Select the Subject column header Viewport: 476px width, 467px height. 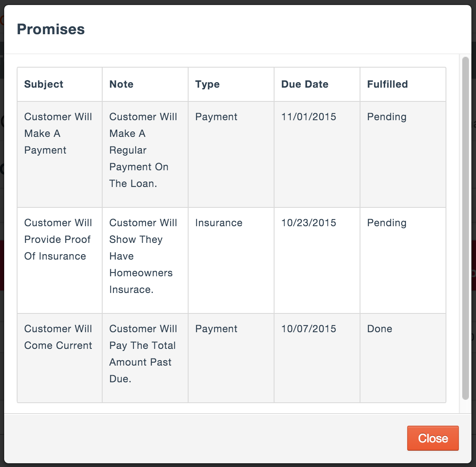pyautogui.click(x=44, y=84)
